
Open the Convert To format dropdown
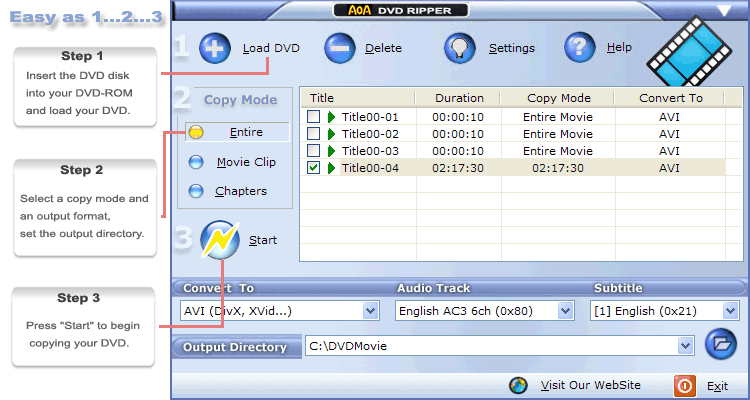coord(371,311)
